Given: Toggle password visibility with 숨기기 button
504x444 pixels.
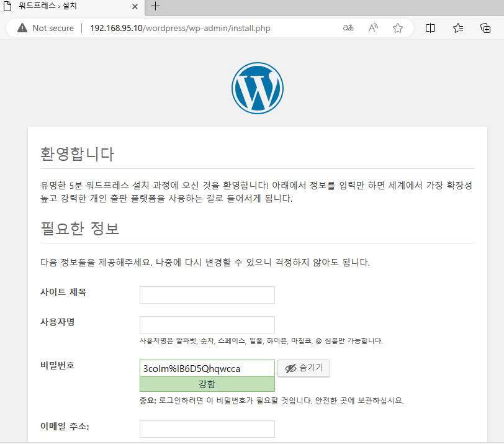Looking at the screenshot, I should click(x=304, y=368).
